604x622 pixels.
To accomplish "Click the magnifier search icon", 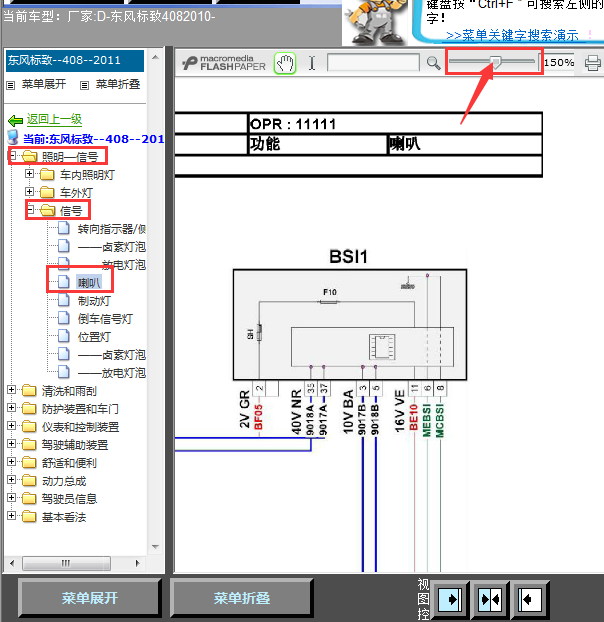I will coord(433,63).
